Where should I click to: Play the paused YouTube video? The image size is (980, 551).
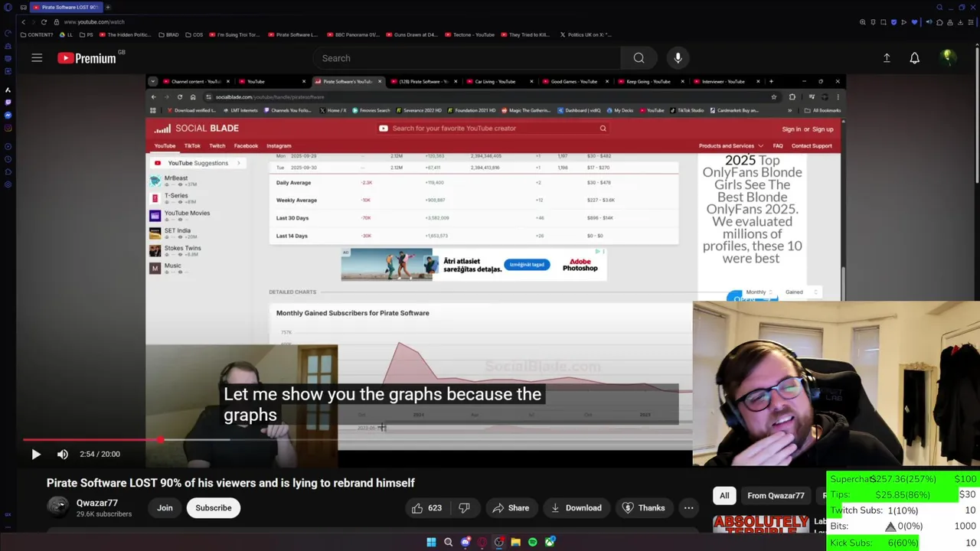(x=36, y=454)
